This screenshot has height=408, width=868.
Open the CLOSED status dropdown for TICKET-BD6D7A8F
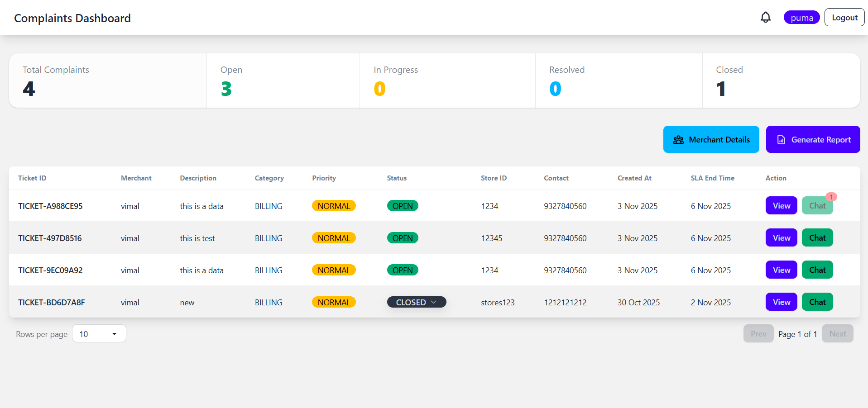pos(416,302)
